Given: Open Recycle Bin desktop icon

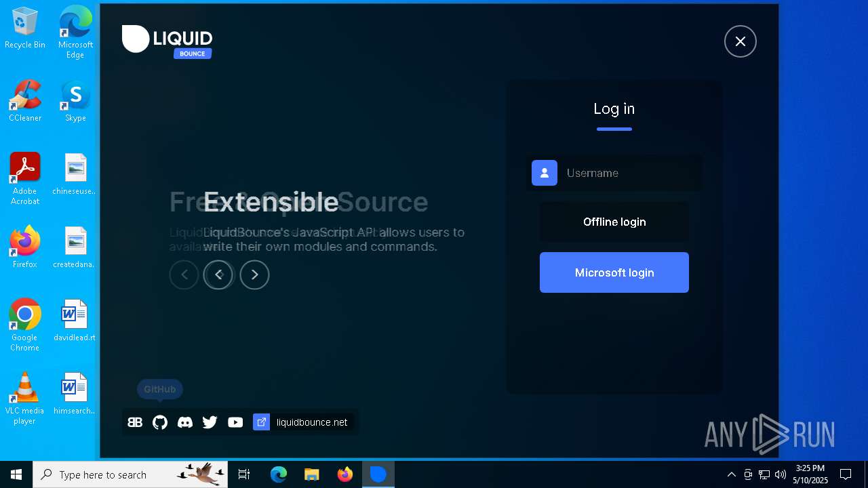Looking at the screenshot, I should tap(25, 28).
